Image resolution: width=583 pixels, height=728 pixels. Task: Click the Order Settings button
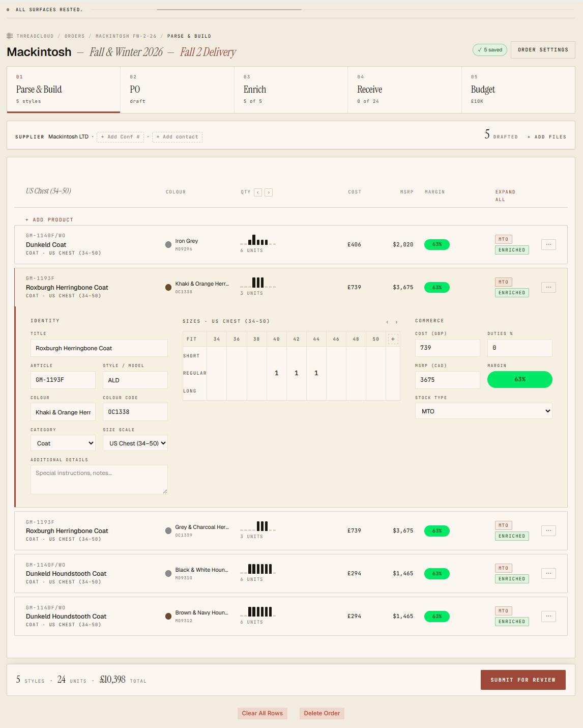click(543, 50)
